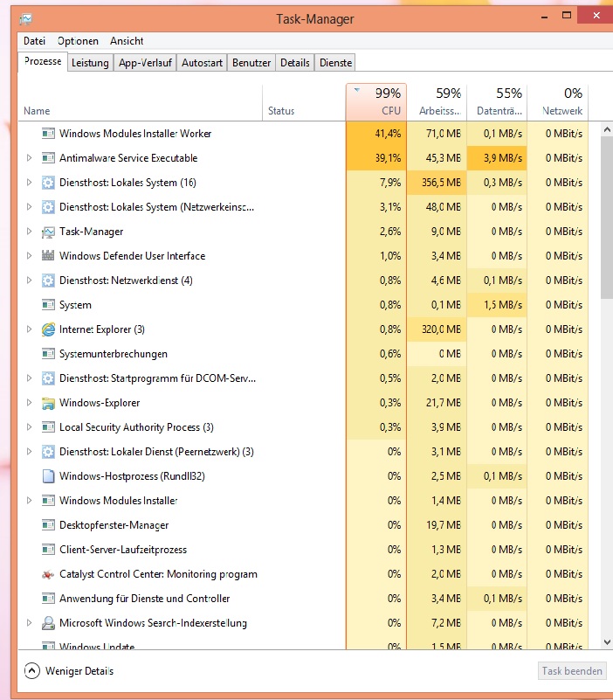Click the scrollbar down arrow

[x=607, y=642]
